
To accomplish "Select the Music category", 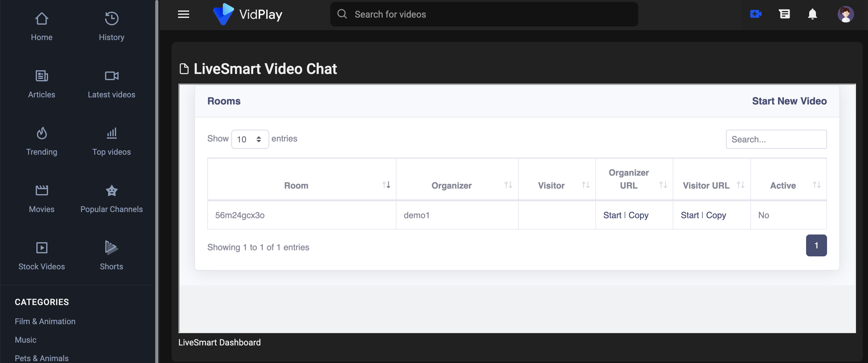I will pos(25,340).
